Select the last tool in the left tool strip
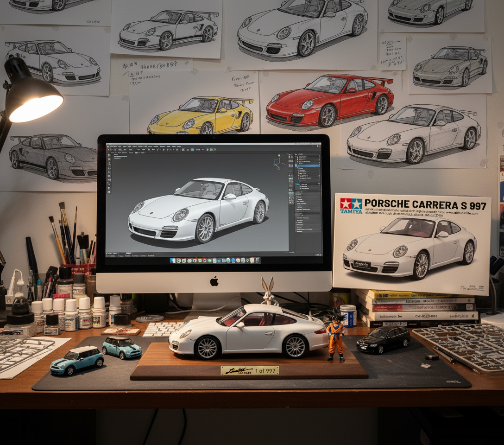Screen dimensions: 504x445 [x=109, y=191]
